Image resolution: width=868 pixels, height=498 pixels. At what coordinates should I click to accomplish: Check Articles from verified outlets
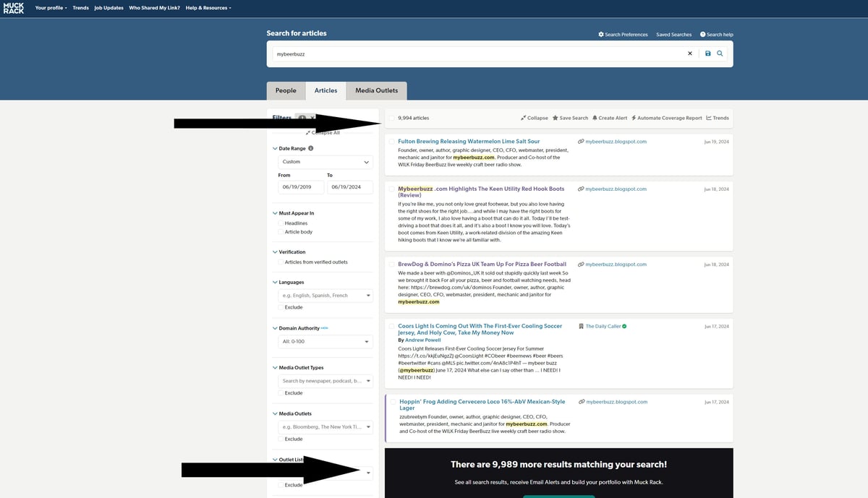pyautogui.click(x=281, y=262)
